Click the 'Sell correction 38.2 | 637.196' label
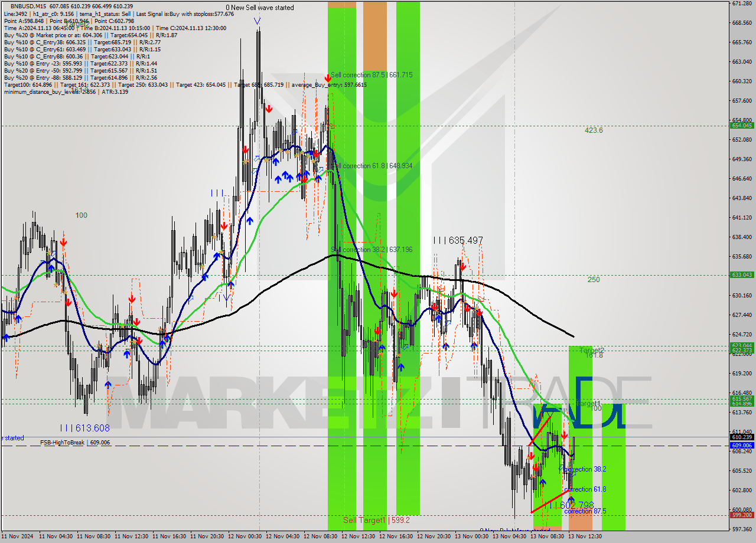Screen dimensions: 756x543 coord(372,250)
